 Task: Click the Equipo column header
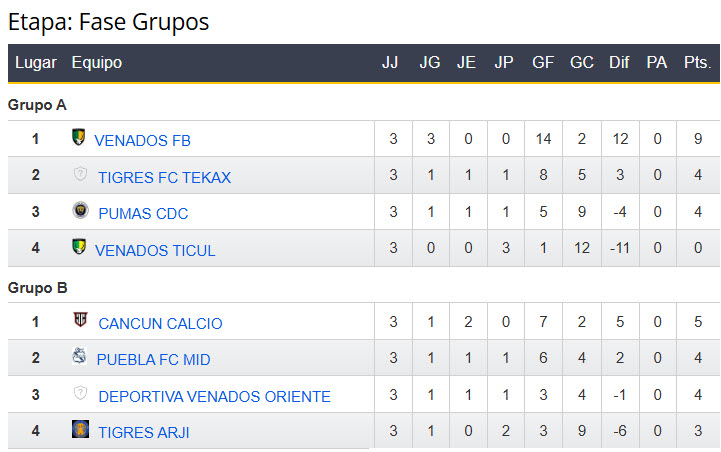pos(97,63)
